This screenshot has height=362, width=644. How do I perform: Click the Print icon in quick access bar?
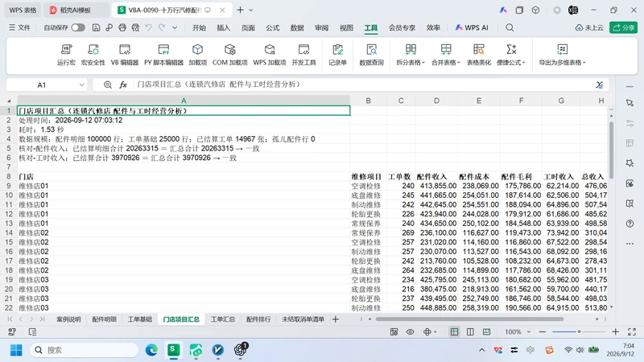tap(122, 27)
